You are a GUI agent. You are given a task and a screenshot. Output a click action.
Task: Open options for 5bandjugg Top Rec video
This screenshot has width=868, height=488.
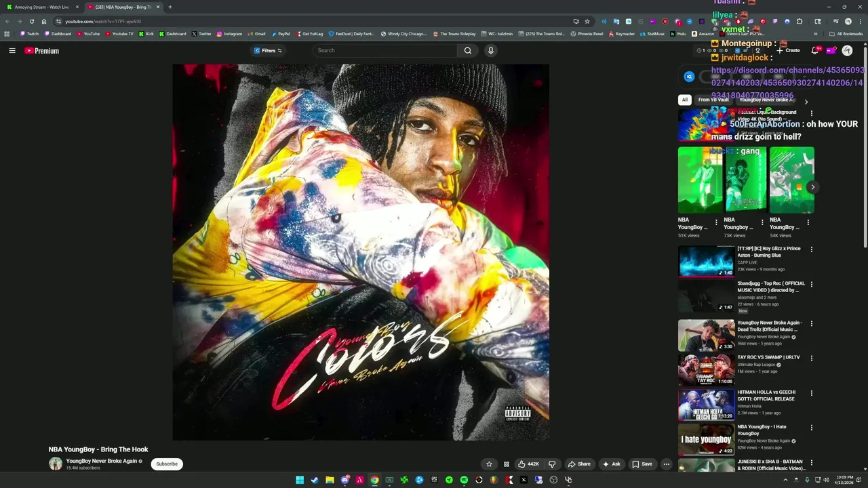point(811,284)
